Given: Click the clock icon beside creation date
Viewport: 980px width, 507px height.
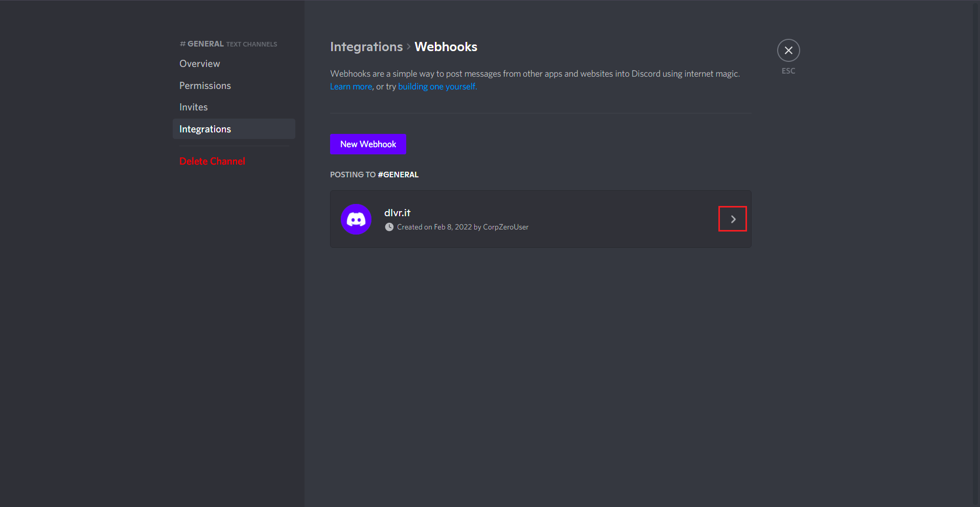Looking at the screenshot, I should [x=389, y=227].
